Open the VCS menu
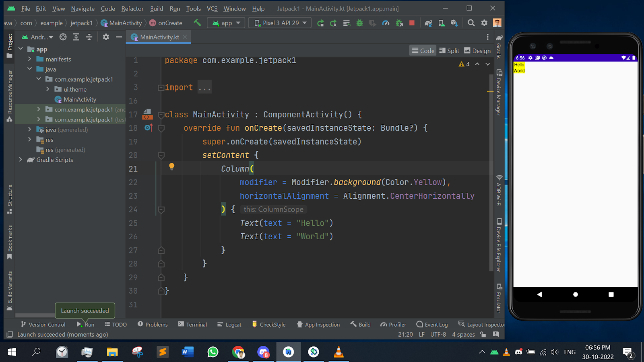Image resolution: width=644 pixels, height=362 pixels. 212,8
